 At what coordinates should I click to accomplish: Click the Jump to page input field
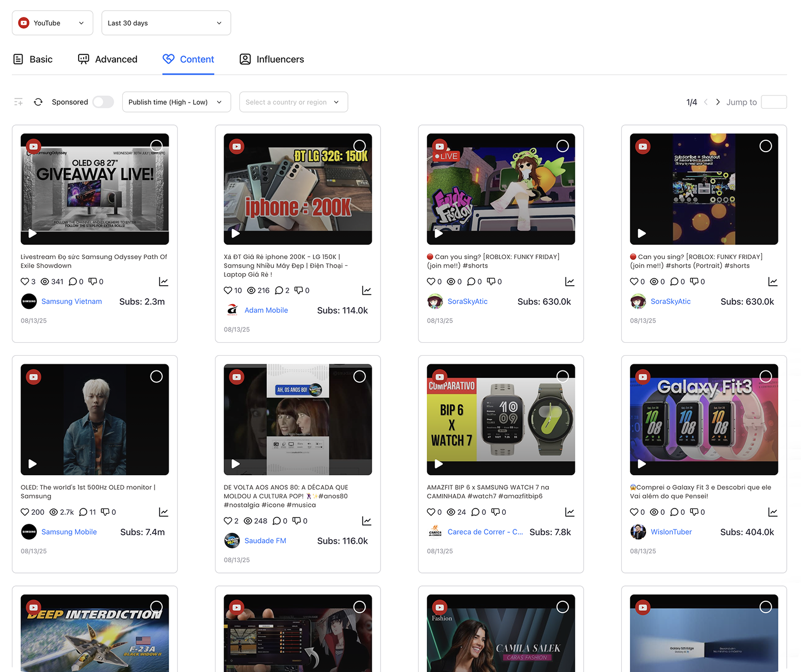[774, 102]
